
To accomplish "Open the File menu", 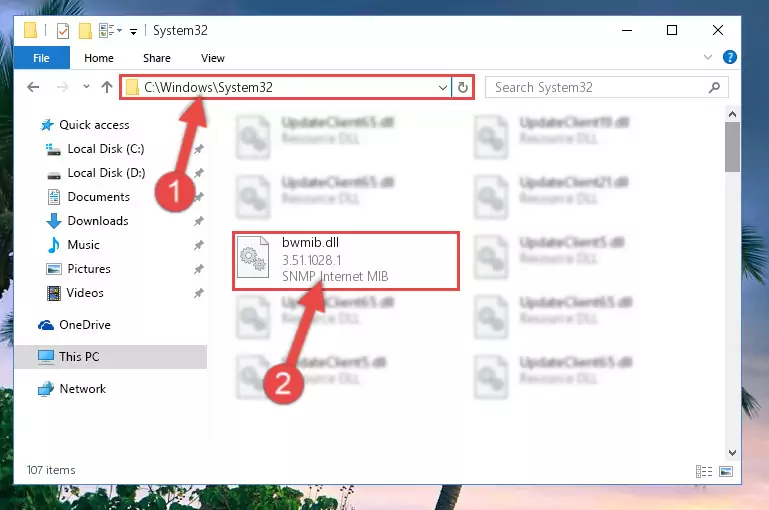I will [42, 58].
